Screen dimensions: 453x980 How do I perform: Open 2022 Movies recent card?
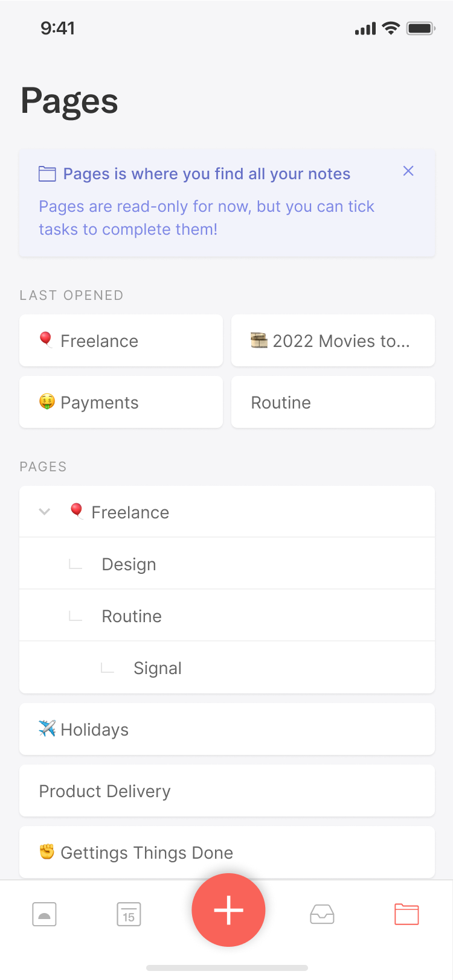pyautogui.click(x=333, y=341)
